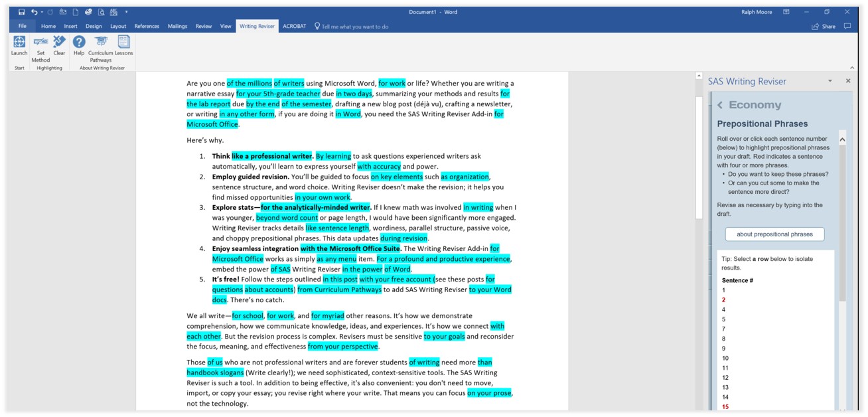This screenshot has height=417, width=868.
Task: Open Customize Quick Access Toolbar dropdown
Action: (x=126, y=12)
